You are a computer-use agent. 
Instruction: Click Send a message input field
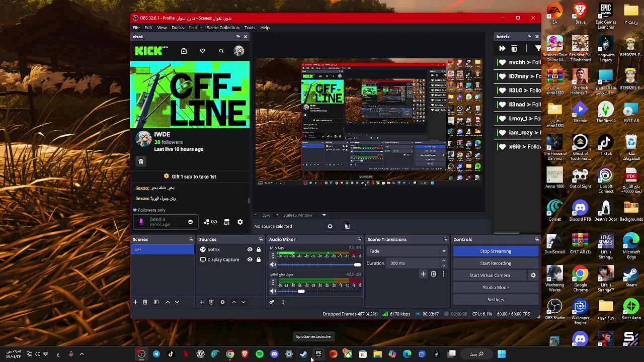165,222
